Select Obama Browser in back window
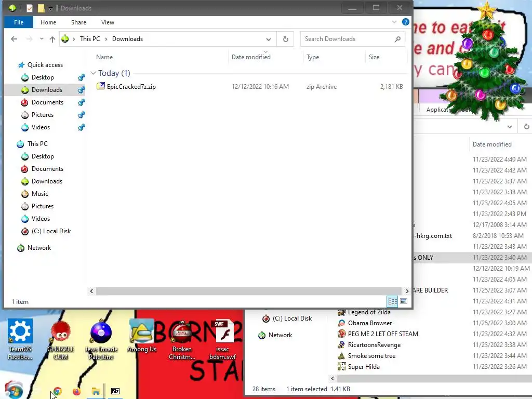This screenshot has width=532, height=399. [370, 323]
